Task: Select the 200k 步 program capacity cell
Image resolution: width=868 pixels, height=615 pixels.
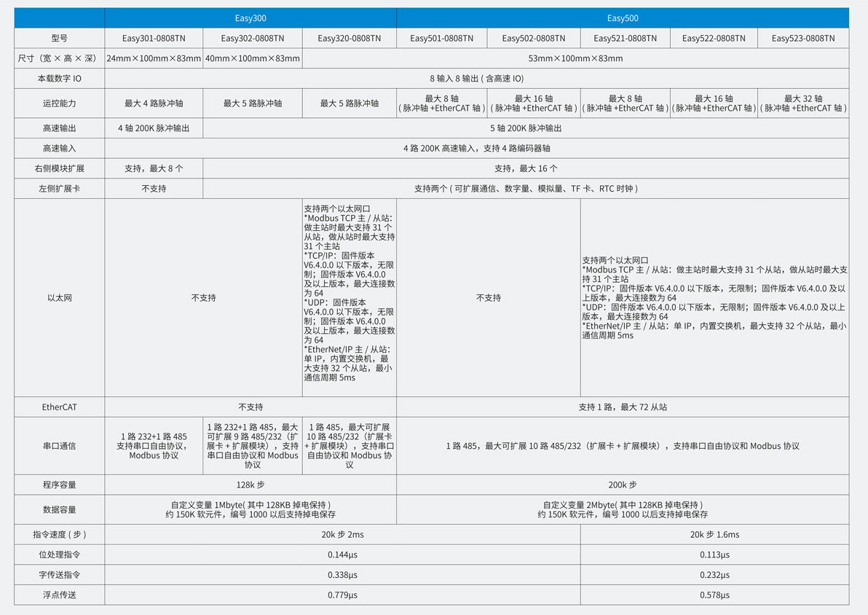Action: [x=623, y=485]
